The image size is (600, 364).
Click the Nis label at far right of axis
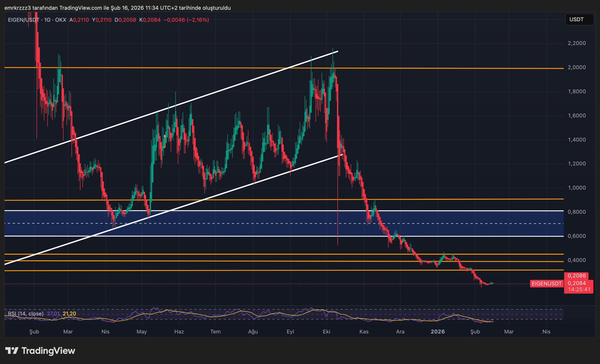click(x=546, y=331)
